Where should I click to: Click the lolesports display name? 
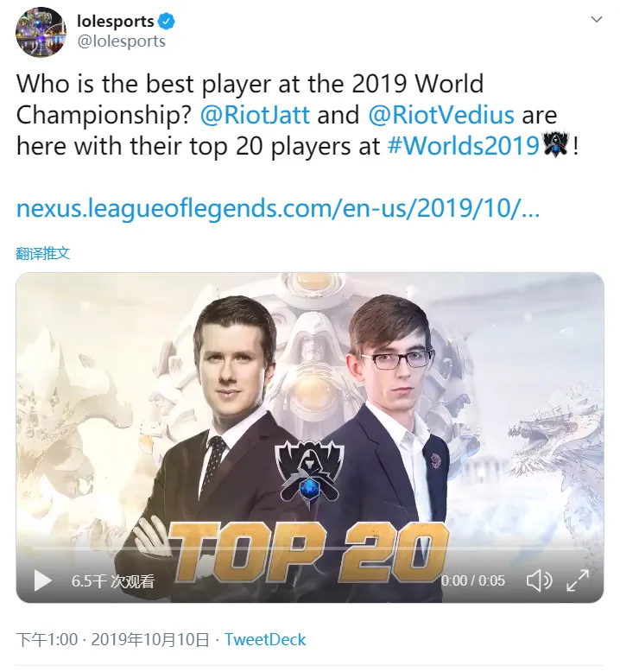115,21
